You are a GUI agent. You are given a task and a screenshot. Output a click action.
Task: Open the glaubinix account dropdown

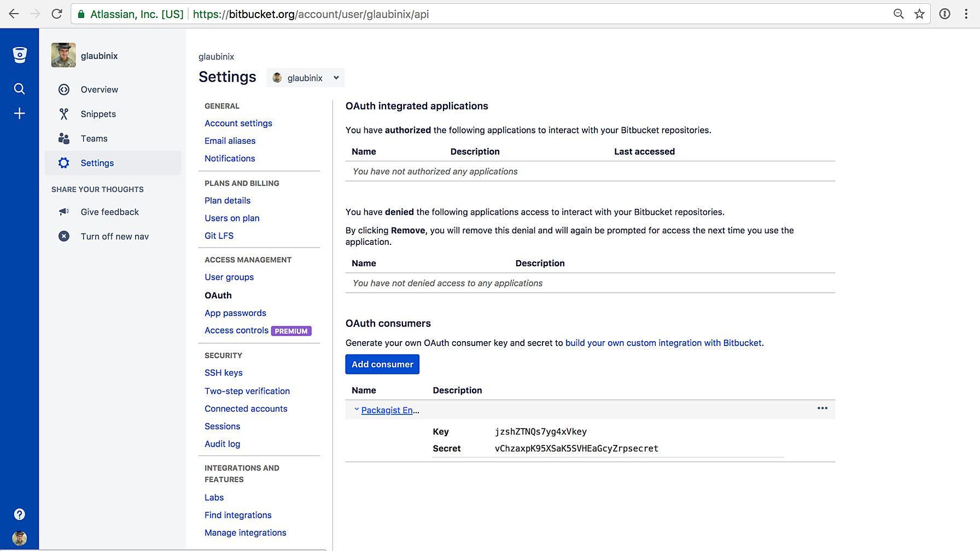click(x=305, y=78)
